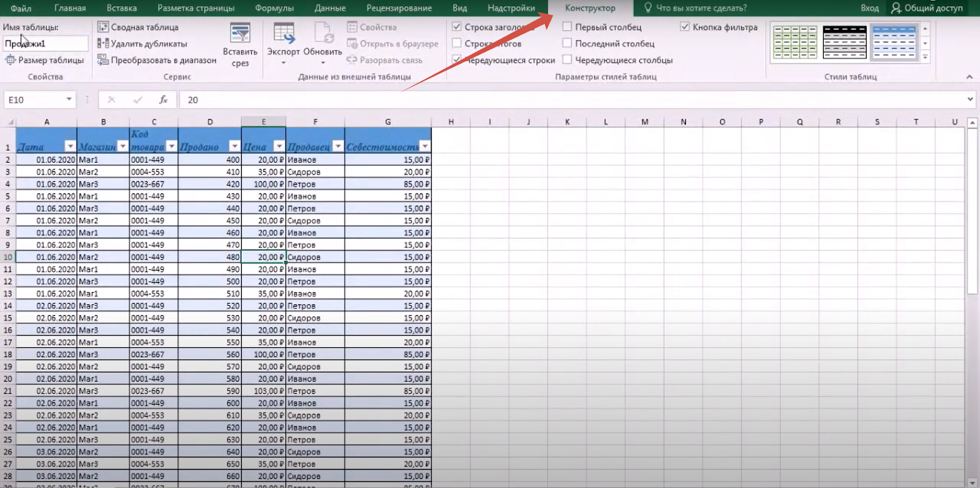The width and height of the screenshot is (980, 488).
Task: Open the Магазин column filter dropdown
Action: tap(123, 146)
